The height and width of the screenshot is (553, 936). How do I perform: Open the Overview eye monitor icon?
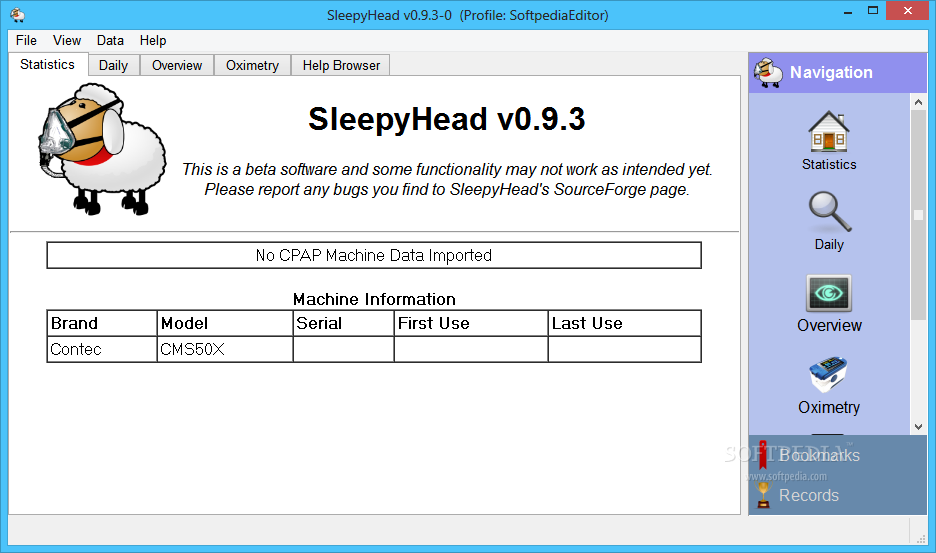pyautogui.click(x=829, y=293)
